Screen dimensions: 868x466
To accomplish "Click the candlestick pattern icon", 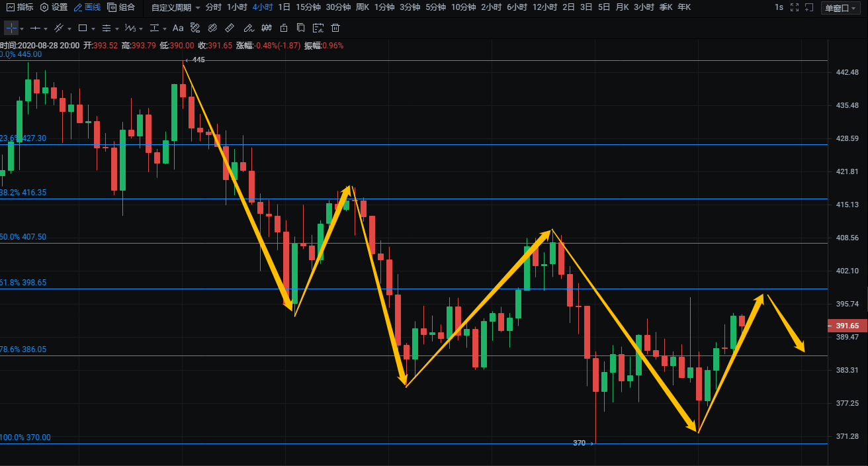I will 267,28.
